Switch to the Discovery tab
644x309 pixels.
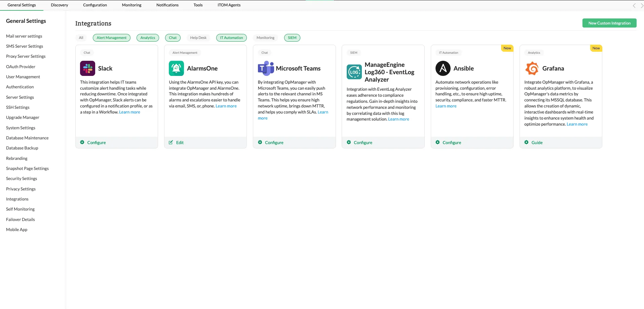(60, 5)
